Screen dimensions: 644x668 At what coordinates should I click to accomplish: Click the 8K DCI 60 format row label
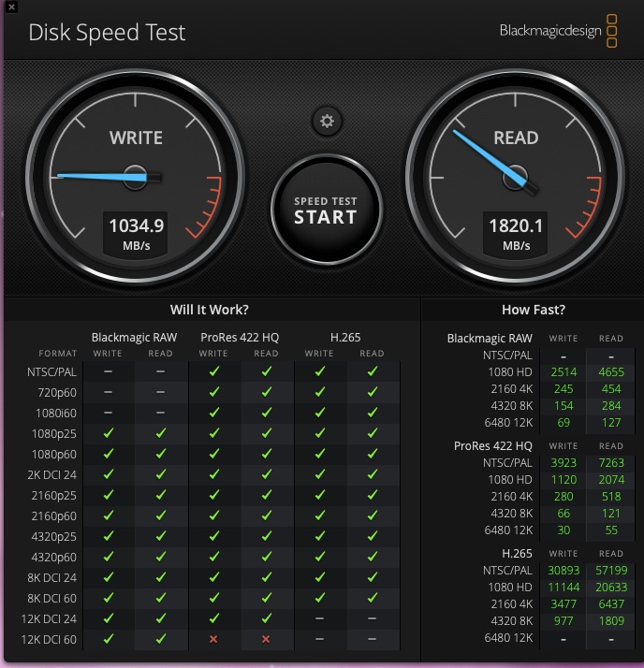click(x=52, y=599)
